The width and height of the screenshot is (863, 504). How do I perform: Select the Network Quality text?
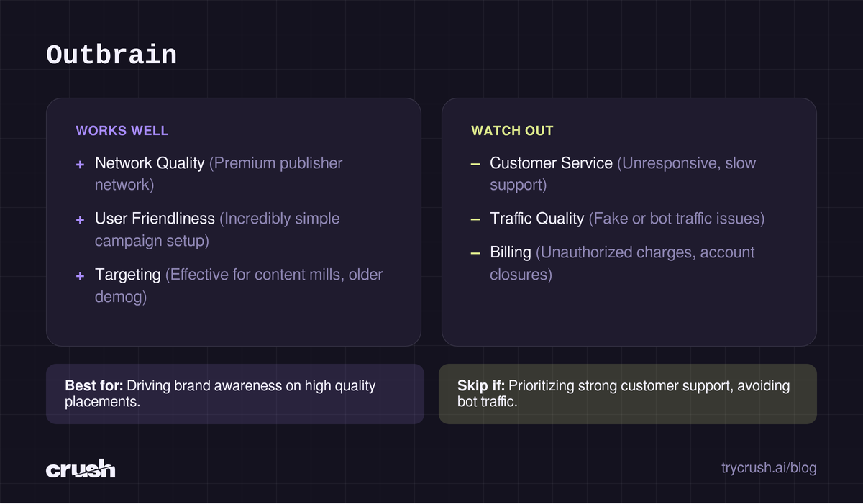(x=150, y=163)
